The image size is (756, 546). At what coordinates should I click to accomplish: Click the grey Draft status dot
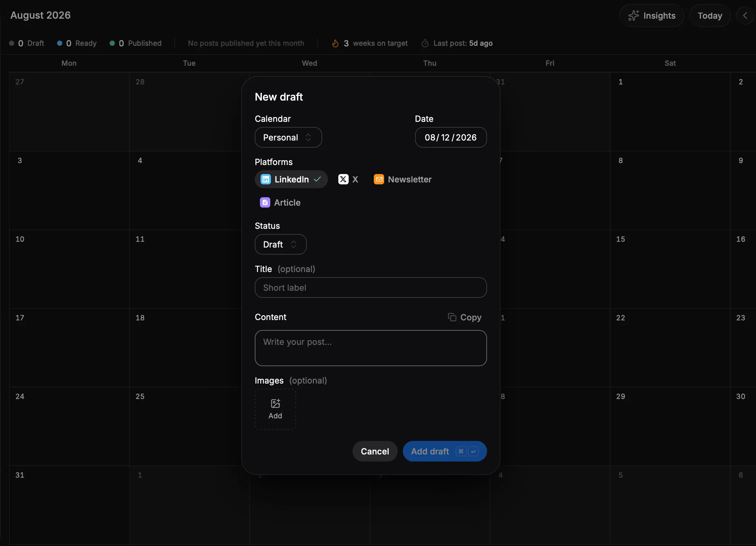tap(12, 43)
